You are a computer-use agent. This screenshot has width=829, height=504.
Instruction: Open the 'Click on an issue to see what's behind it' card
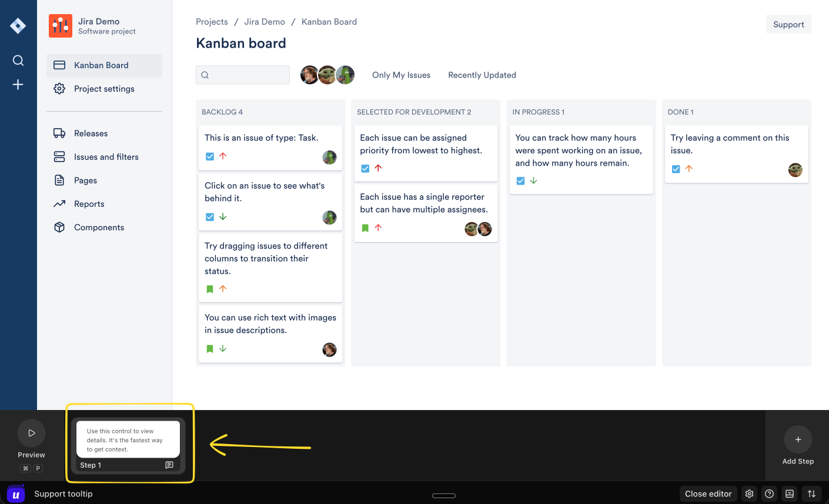pos(270,201)
